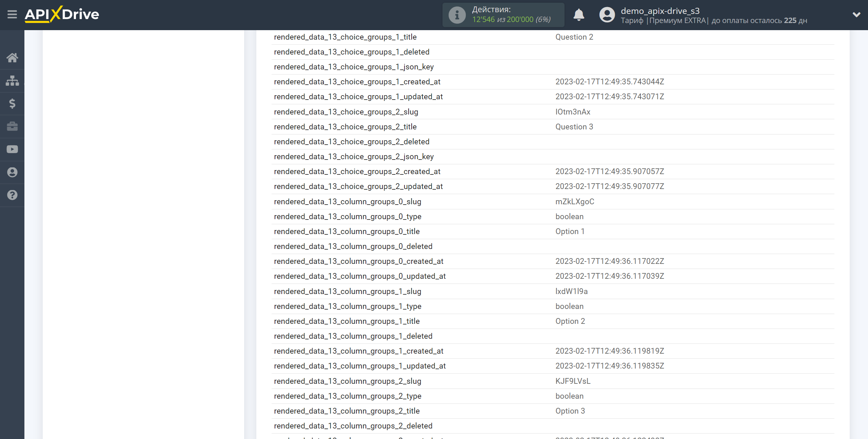Click the user avatar icon
868x439 pixels.
607,15
